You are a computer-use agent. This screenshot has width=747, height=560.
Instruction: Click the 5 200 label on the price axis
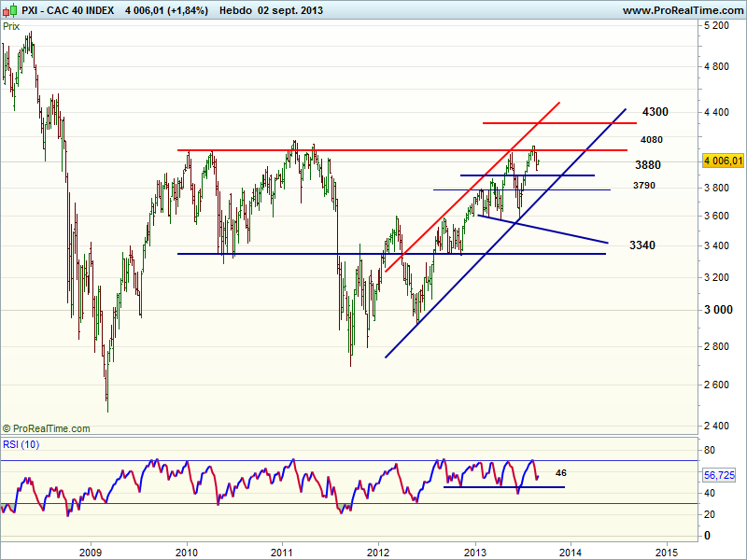point(717,27)
